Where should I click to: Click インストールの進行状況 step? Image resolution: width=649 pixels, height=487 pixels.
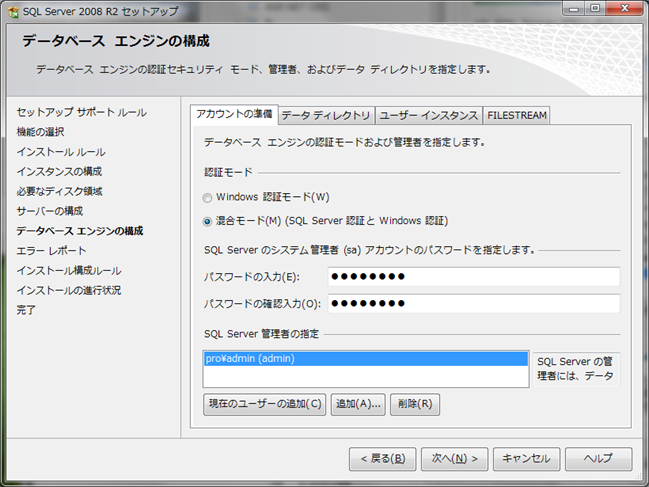[69, 290]
